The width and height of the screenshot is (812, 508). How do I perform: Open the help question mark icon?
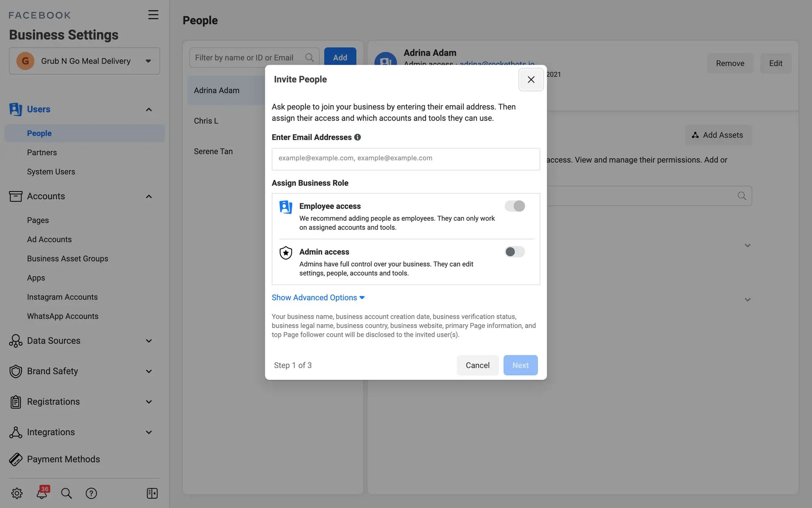tap(91, 493)
